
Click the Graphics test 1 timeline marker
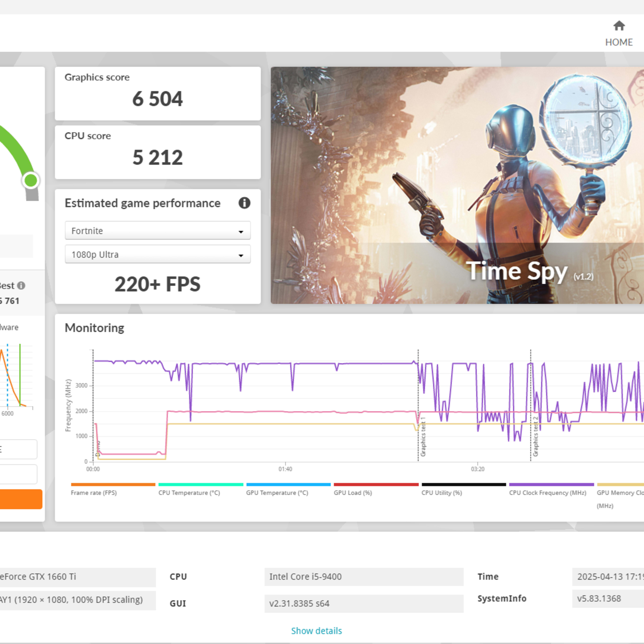click(423, 437)
